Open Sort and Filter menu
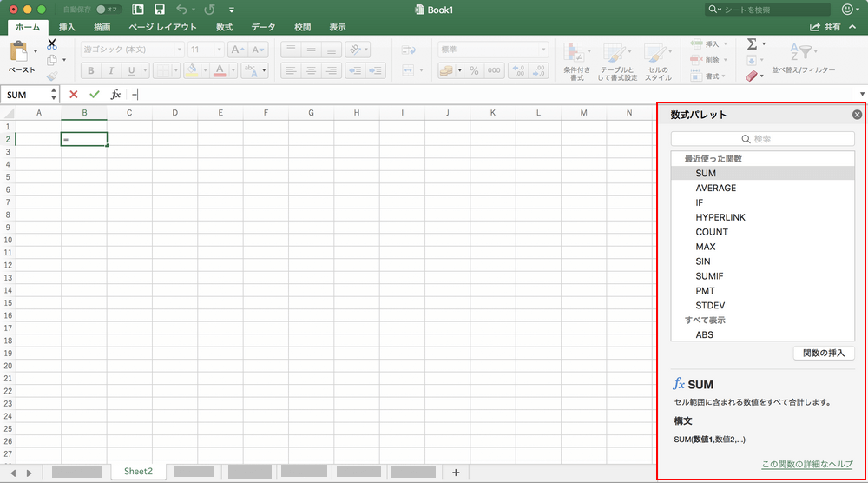The width and height of the screenshot is (868, 483). coord(803,58)
